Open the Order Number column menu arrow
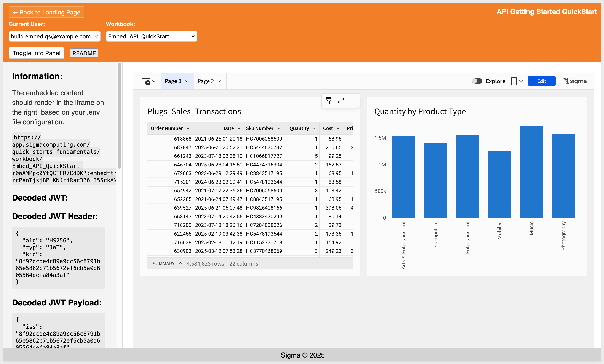This screenshot has height=364, width=604. (188, 128)
